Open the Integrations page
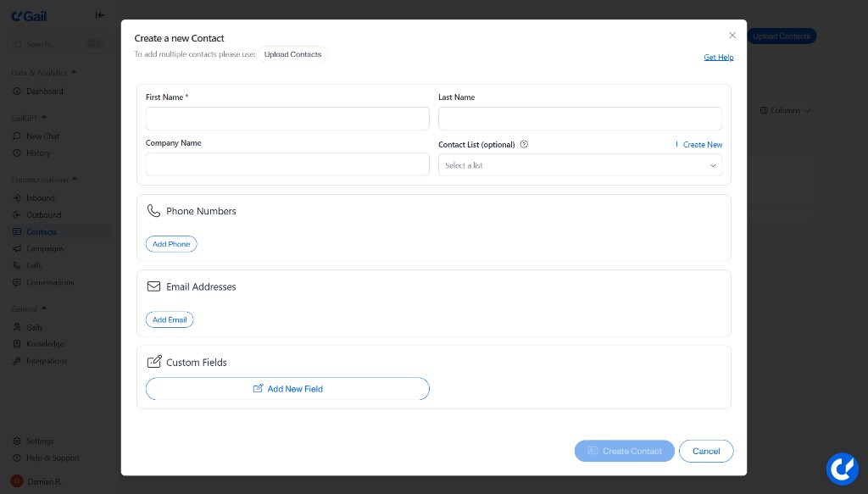The image size is (868, 494). point(46,360)
